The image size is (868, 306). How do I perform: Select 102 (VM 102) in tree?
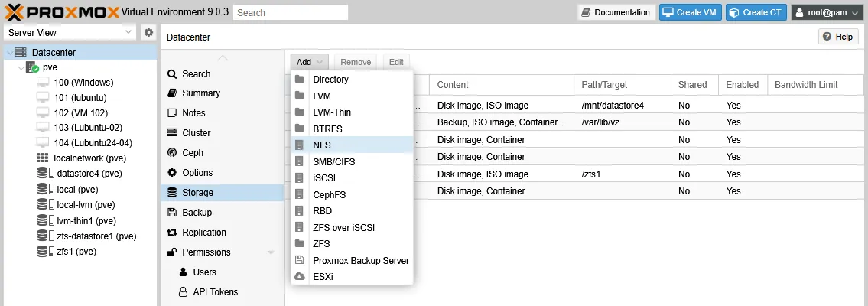coord(81,112)
